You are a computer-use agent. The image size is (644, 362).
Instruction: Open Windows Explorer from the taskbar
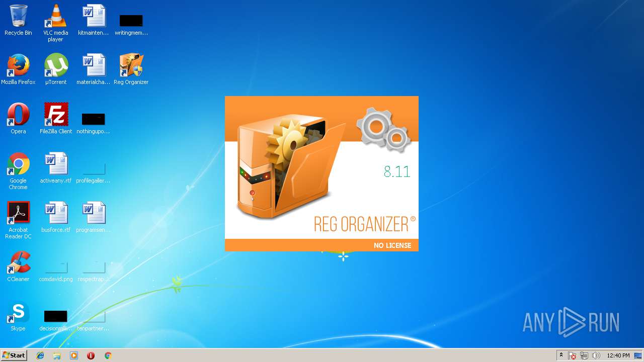click(x=57, y=355)
